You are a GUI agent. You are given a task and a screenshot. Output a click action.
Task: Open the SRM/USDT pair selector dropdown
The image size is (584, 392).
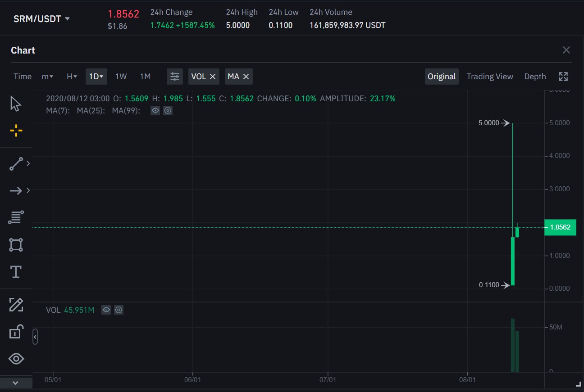(41, 19)
